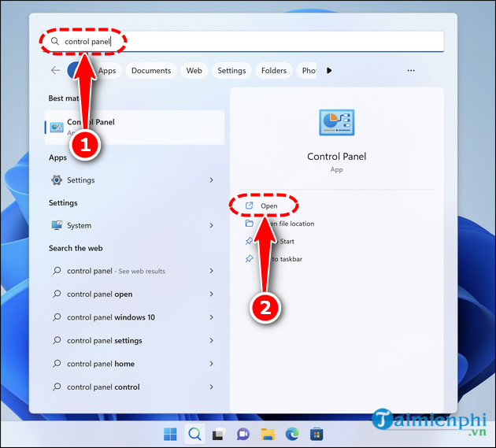The image size is (496, 448).
Task: Choose 'control panel home' suggestion
Action: 101,364
